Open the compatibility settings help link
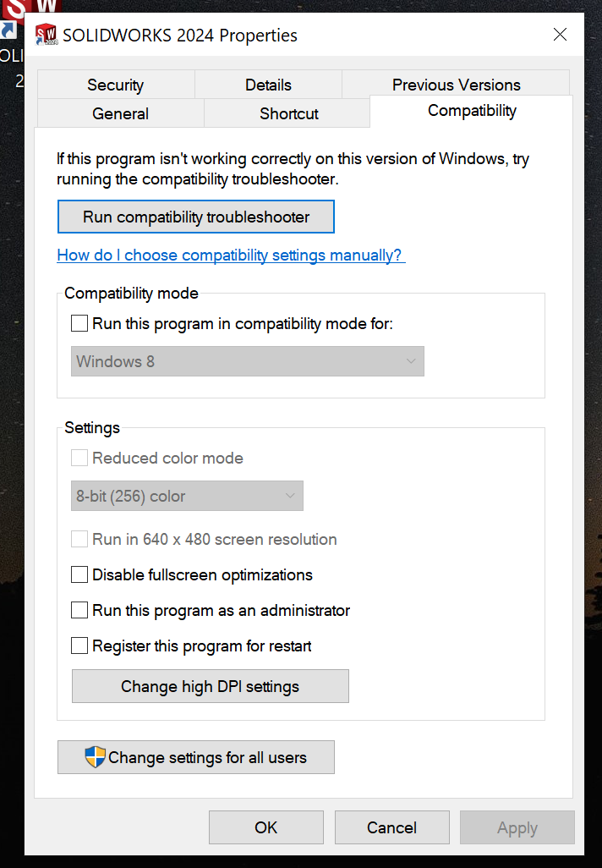 point(230,255)
